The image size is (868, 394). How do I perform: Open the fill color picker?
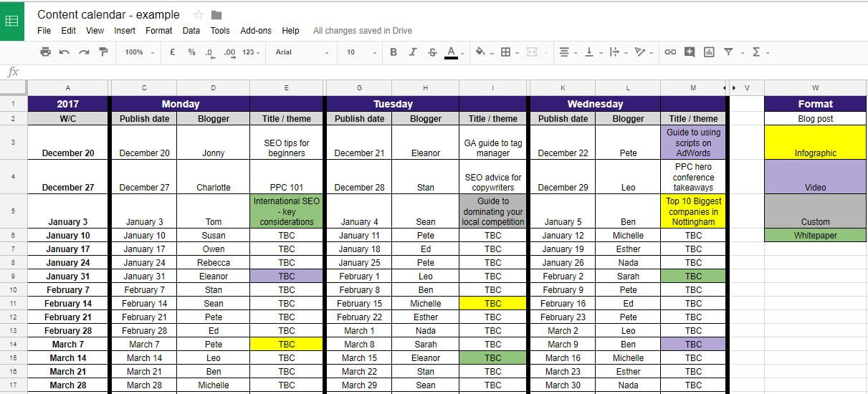point(482,52)
